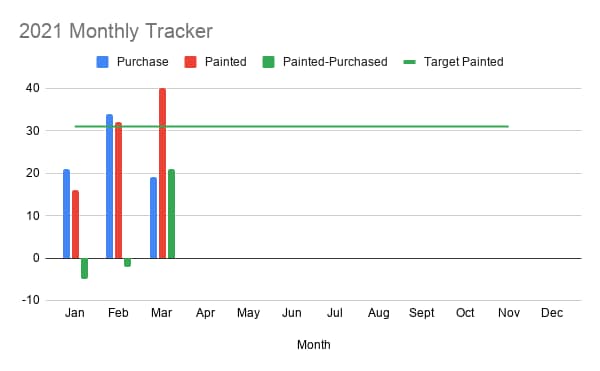Click the Month horizontal axis title
This screenshot has height=371, width=600.
[313, 345]
